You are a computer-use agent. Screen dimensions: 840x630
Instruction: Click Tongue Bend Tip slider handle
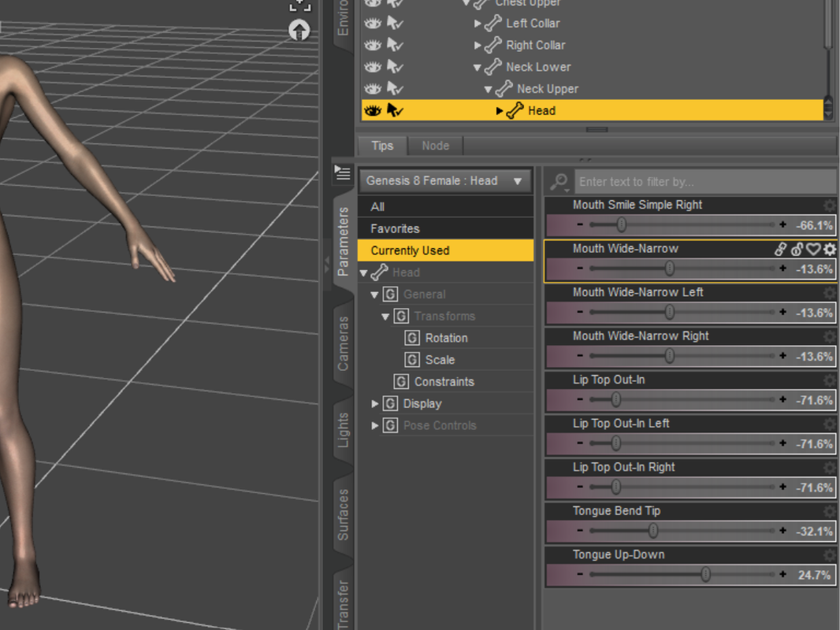click(x=653, y=531)
